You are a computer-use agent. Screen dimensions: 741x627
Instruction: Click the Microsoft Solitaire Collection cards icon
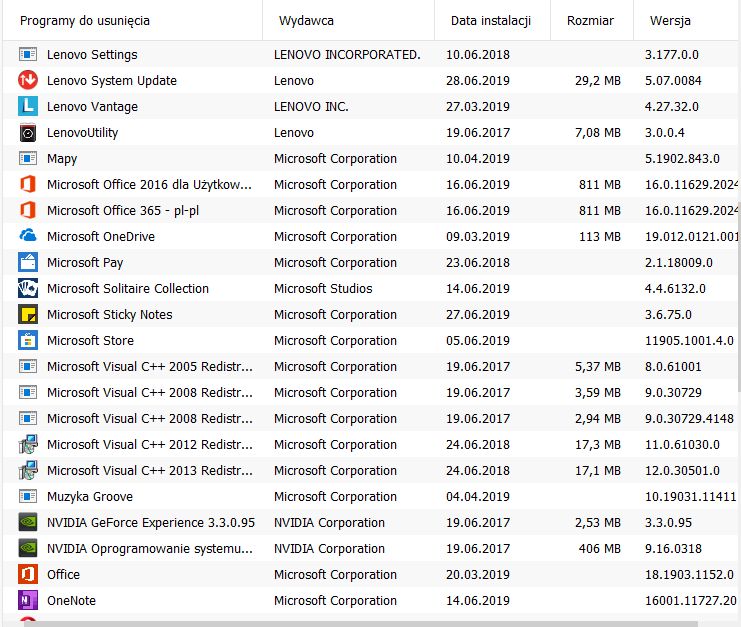coord(28,288)
